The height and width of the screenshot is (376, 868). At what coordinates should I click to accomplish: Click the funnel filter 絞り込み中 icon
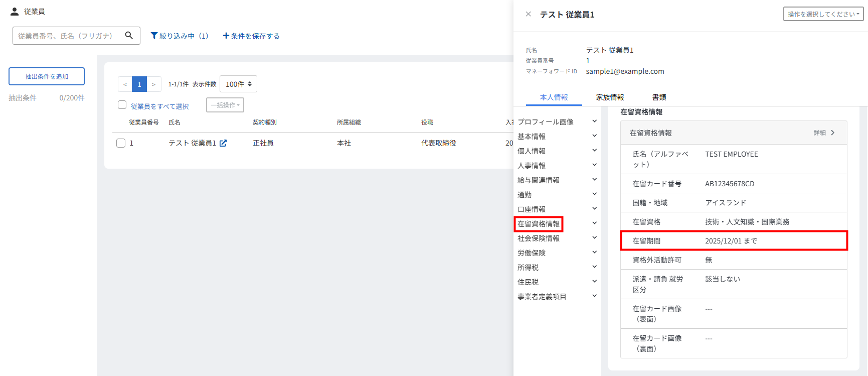click(x=154, y=36)
